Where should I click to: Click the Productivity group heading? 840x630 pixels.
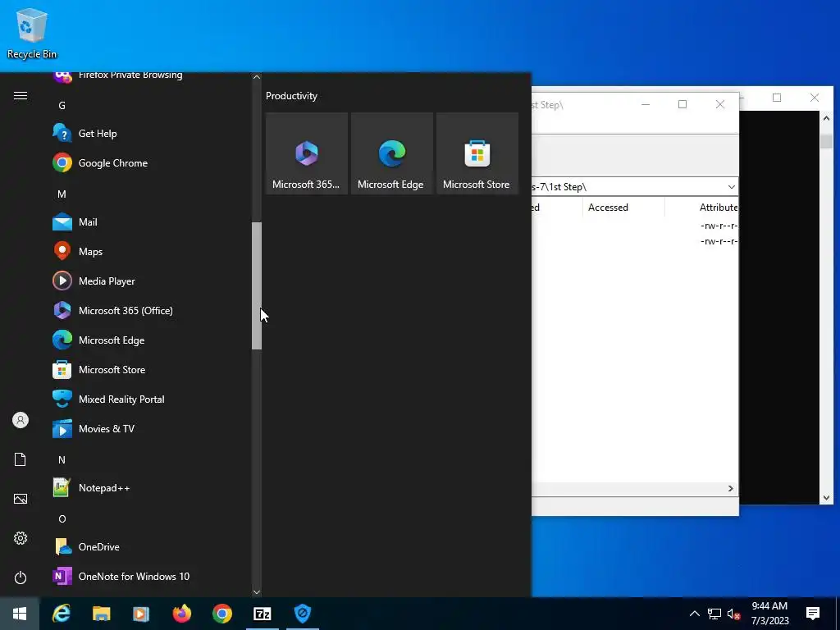(x=291, y=96)
